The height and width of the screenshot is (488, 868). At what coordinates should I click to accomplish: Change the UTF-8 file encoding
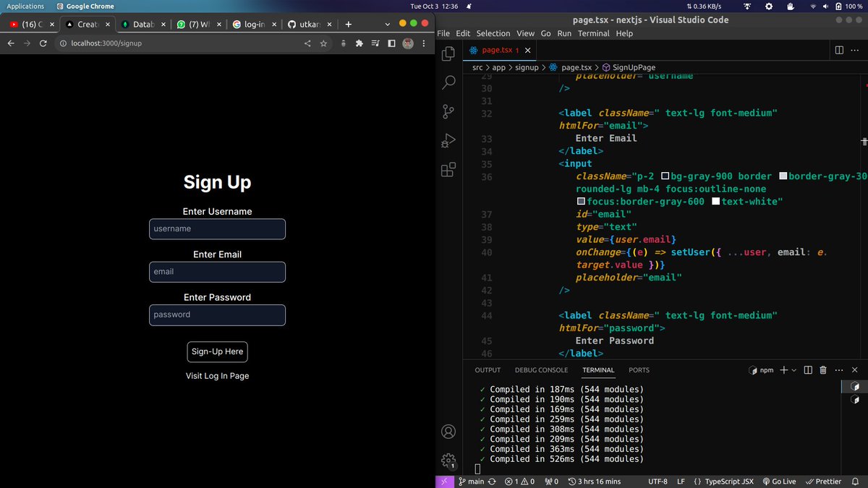(658, 481)
